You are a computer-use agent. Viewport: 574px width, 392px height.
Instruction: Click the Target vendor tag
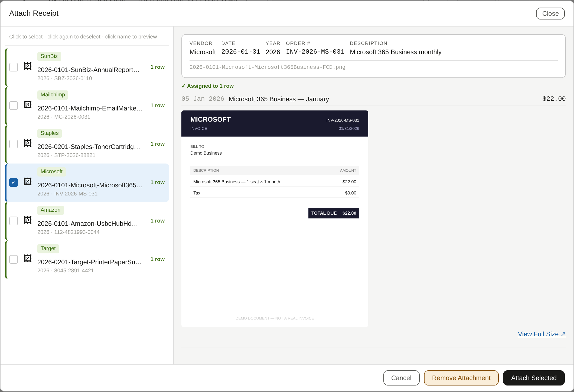[x=48, y=249]
